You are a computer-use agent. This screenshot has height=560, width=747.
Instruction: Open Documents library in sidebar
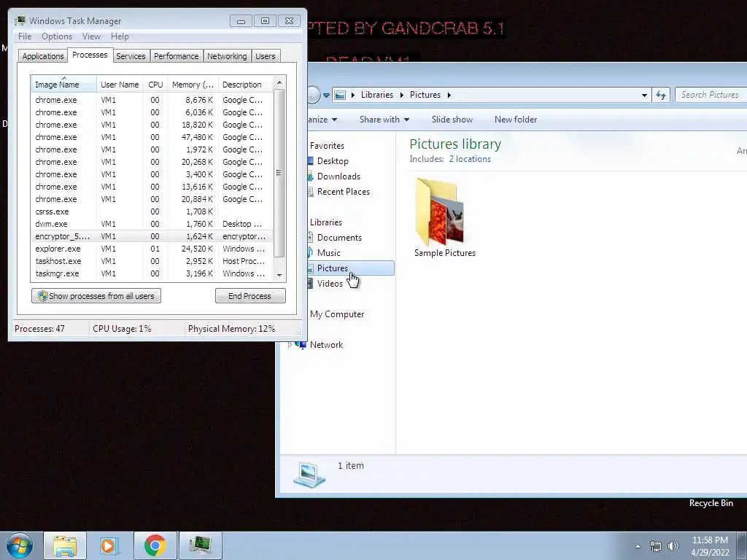[339, 238]
